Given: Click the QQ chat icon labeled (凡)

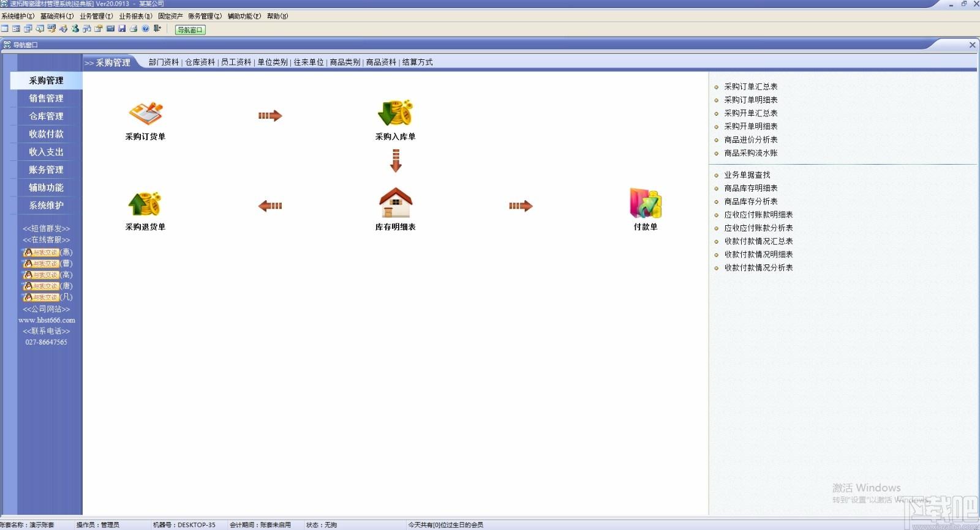Looking at the screenshot, I should (x=40, y=297).
